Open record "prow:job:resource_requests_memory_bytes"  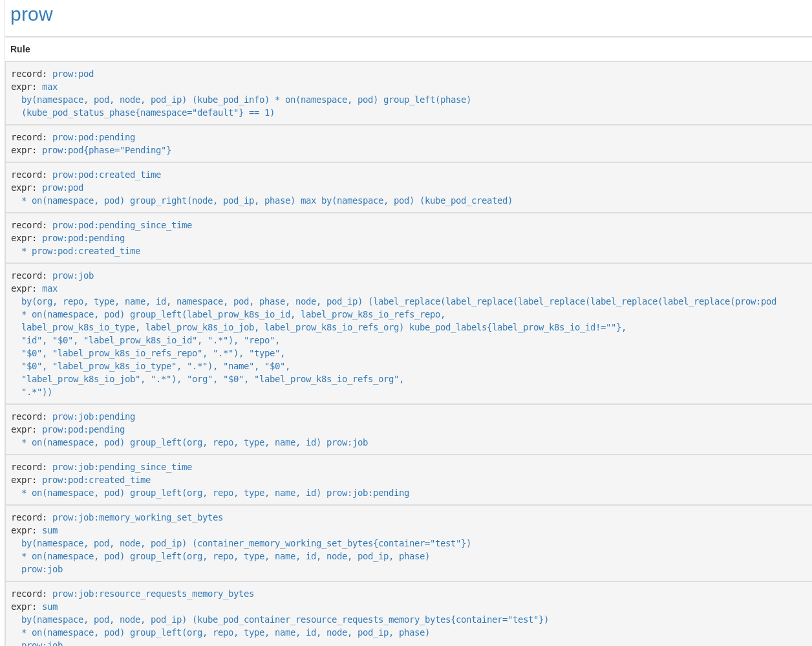pos(153,594)
